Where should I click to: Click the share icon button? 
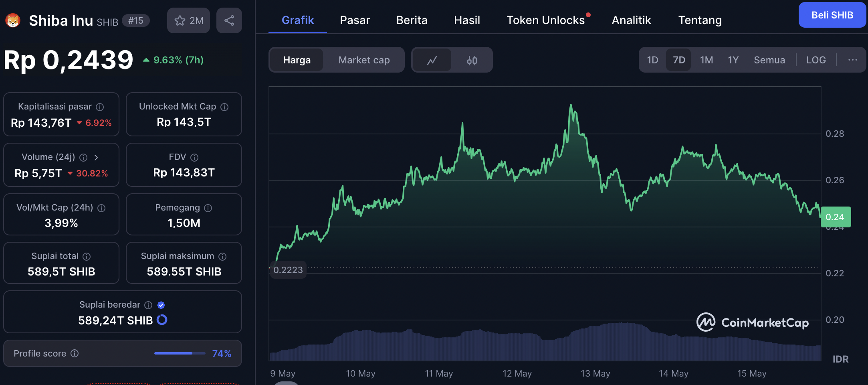229,20
